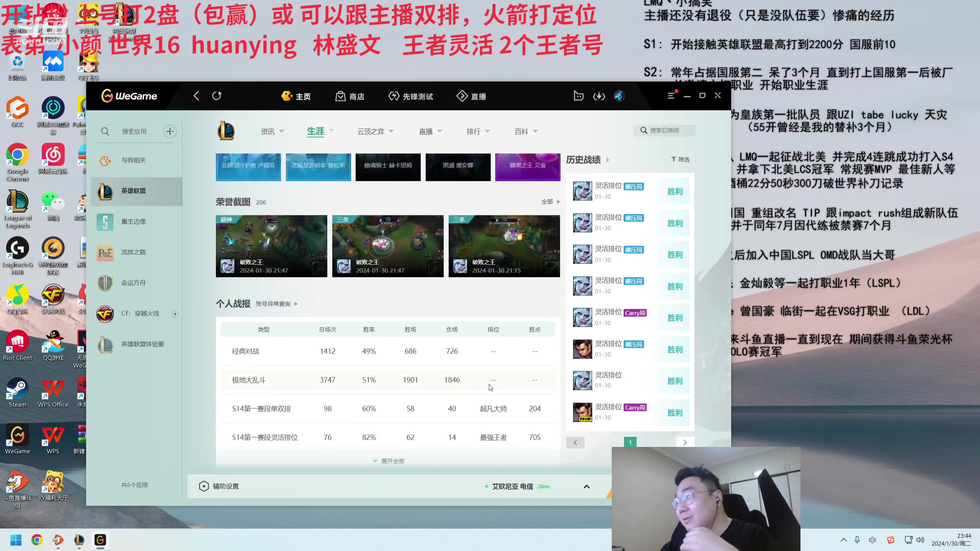
Task: Open 历史战绩 match history arrow
Action: (x=608, y=160)
